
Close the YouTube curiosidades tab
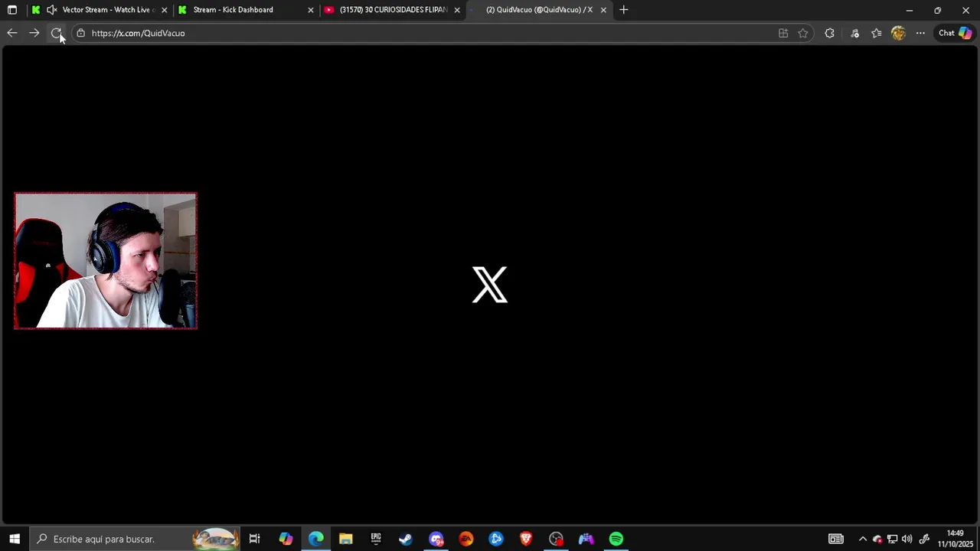coord(457,10)
